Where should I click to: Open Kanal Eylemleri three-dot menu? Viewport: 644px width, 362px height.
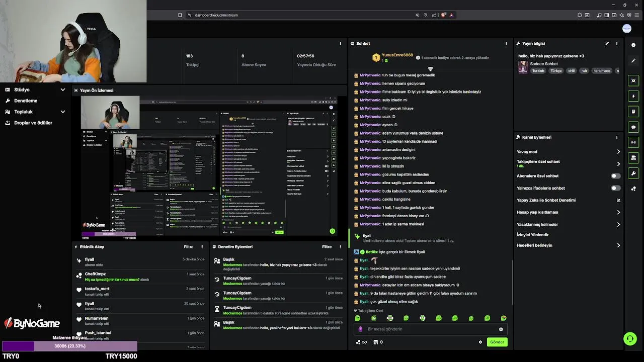617,137
